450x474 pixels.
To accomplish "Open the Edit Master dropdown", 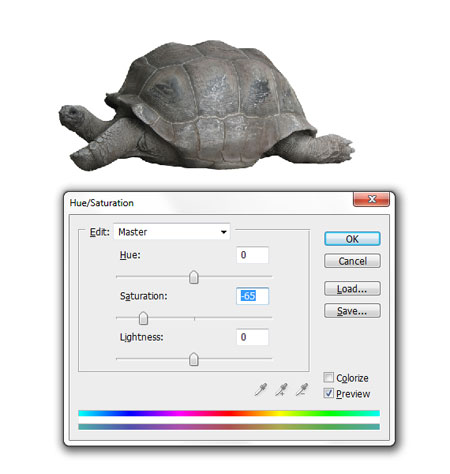I will [172, 232].
